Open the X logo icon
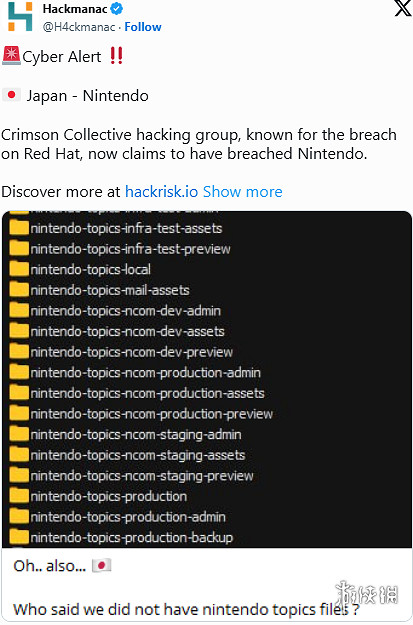Screen dimensions: 413x625 (403, 9)
